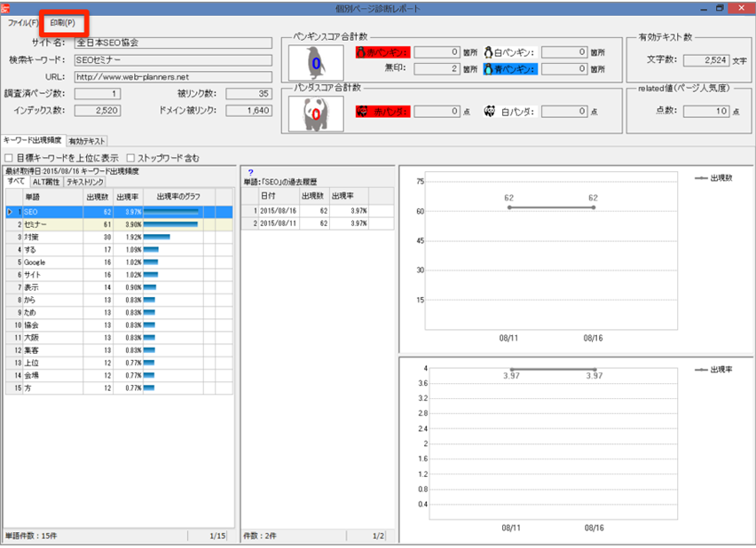The image size is (756, 548).
Task: Enable 目標キーワードを上位に表示 checkbox
Action: click(10, 158)
